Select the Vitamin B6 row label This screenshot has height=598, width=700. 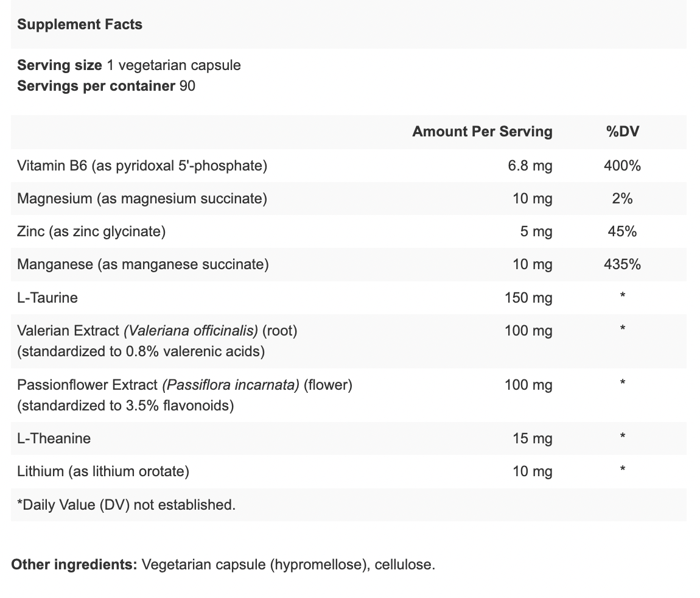[x=142, y=166]
